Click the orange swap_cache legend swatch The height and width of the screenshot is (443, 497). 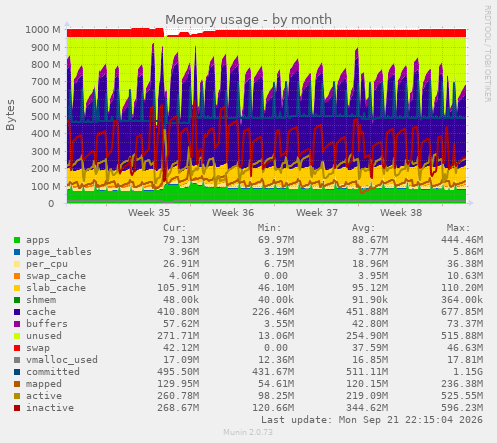click(17, 276)
